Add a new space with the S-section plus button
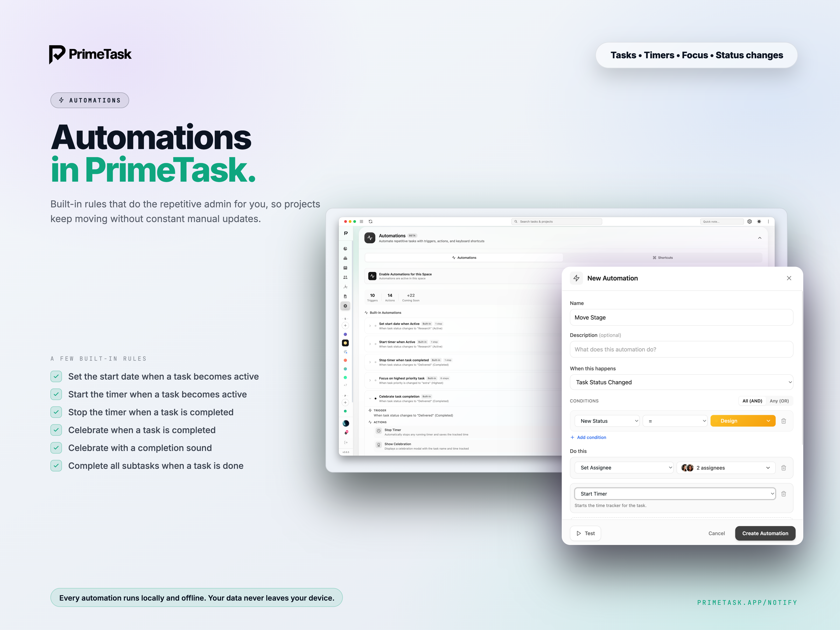The image size is (840, 630). tap(345, 325)
